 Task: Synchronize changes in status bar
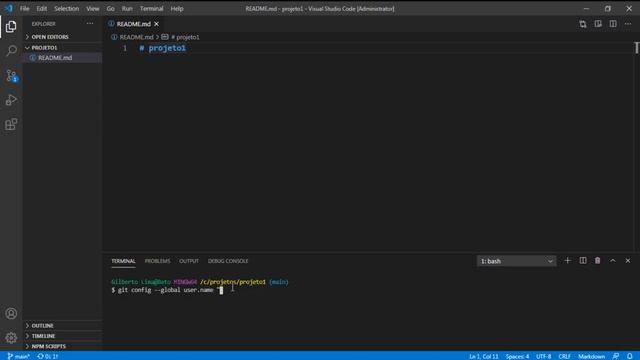tap(48, 356)
